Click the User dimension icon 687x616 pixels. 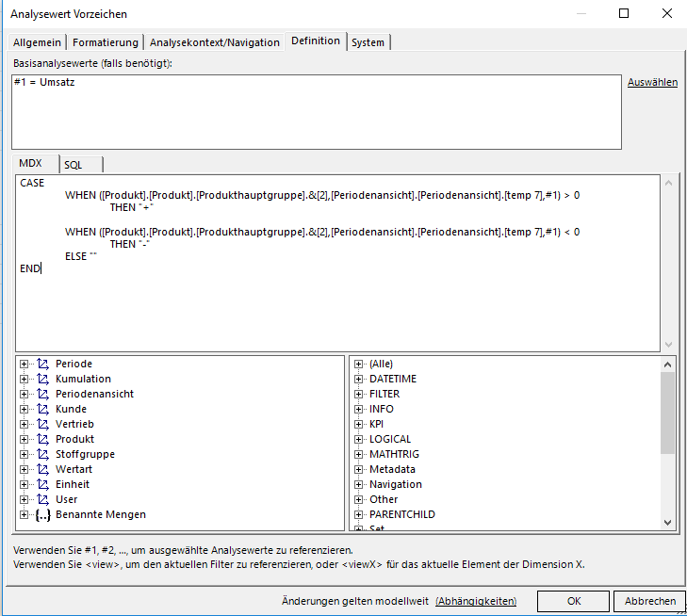tap(42, 499)
